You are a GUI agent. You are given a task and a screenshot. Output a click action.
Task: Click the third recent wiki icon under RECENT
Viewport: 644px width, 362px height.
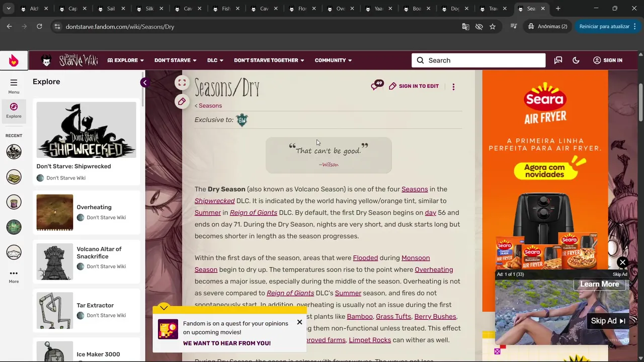coord(14,202)
